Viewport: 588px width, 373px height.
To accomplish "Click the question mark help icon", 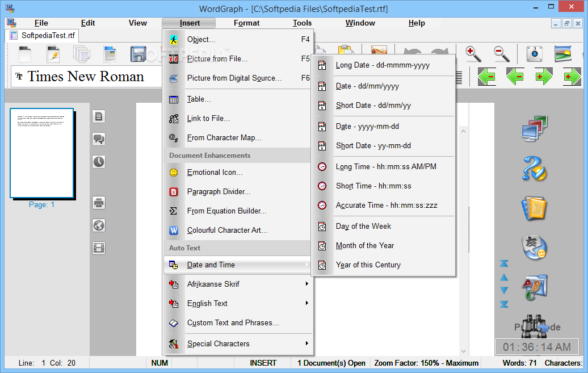I will pyautogui.click(x=535, y=169).
